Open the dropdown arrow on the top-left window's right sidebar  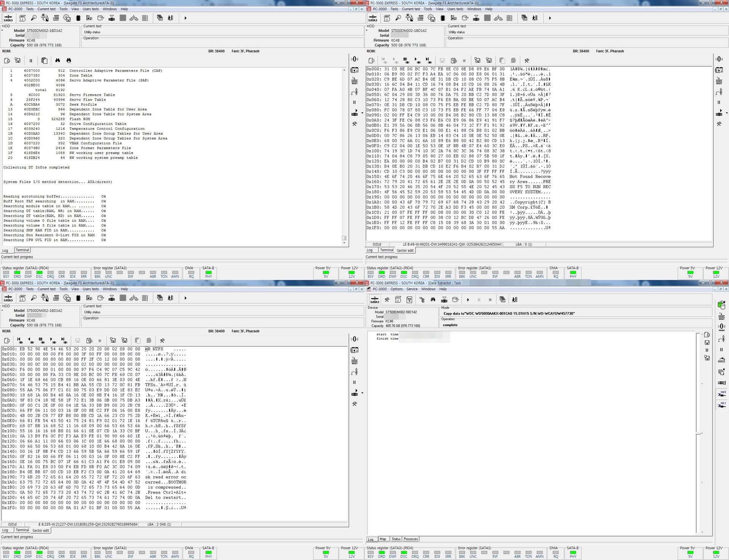coord(362,113)
